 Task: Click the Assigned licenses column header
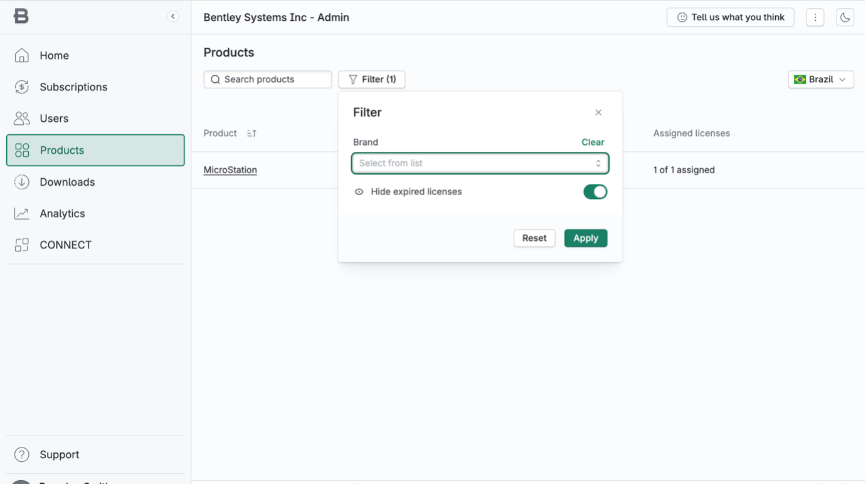pyautogui.click(x=694, y=134)
